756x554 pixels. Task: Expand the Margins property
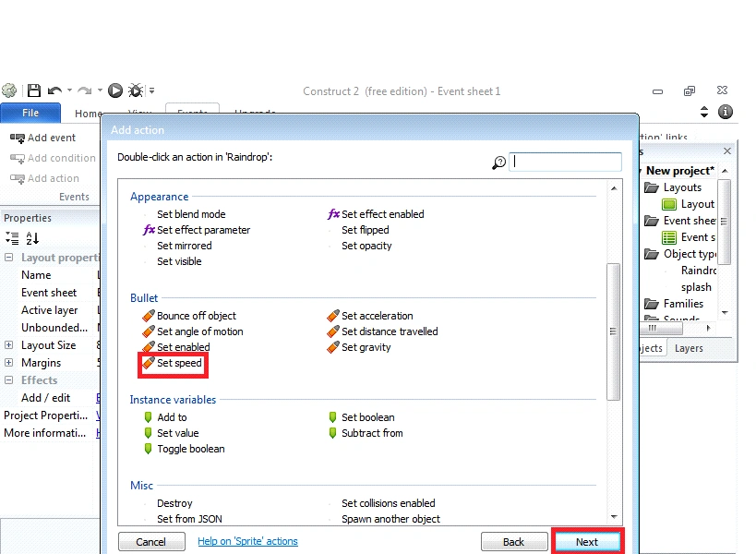[x=8, y=363]
